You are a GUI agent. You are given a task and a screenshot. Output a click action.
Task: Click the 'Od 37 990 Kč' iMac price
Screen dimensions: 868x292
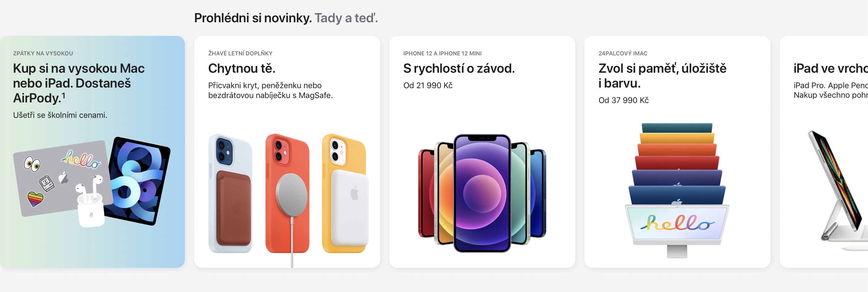[623, 100]
